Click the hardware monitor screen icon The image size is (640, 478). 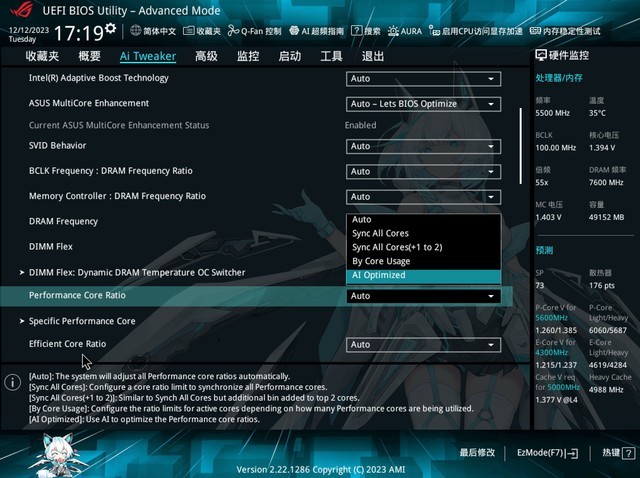click(541, 55)
